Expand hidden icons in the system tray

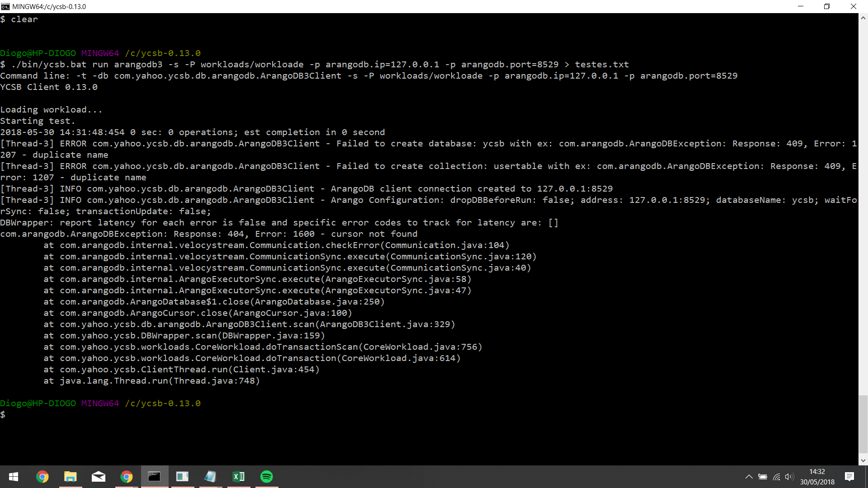pyautogui.click(x=749, y=477)
